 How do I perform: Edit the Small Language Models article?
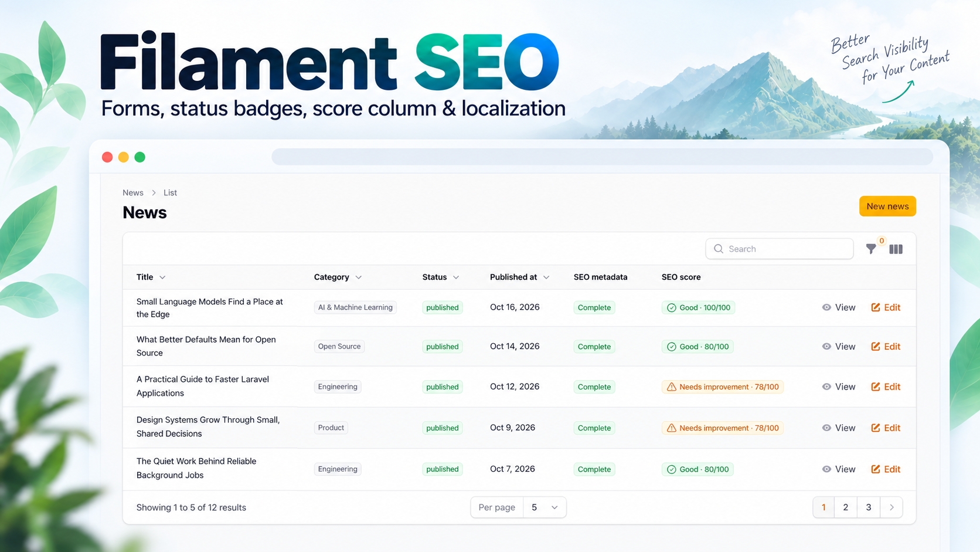pyautogui.click(x=886, y=307)
